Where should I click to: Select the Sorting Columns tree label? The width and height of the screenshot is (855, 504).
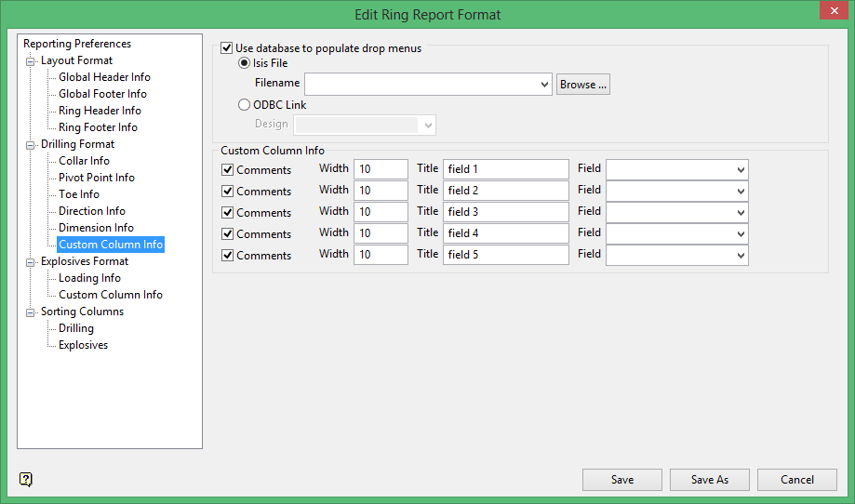(x=83, y=312)
